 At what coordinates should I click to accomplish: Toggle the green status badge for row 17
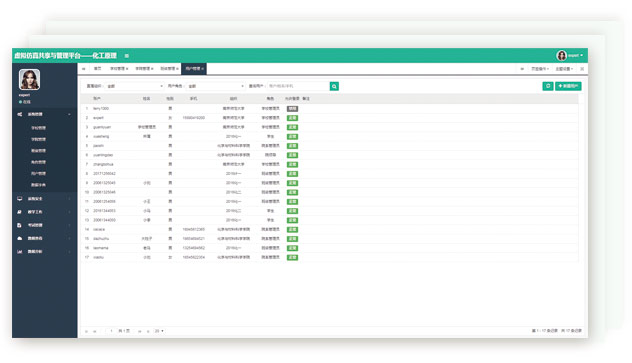tap(292, 257)
